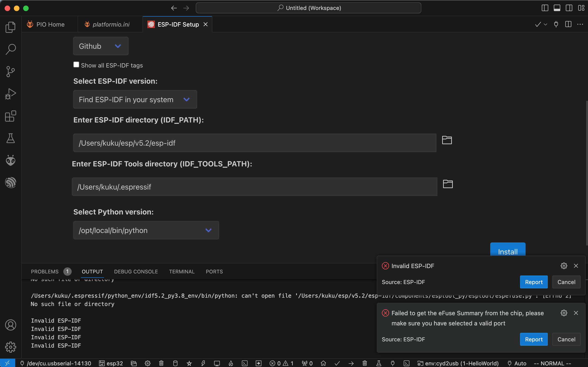Click Cancel on the eFuse Summary failure notification

(566, 339)
